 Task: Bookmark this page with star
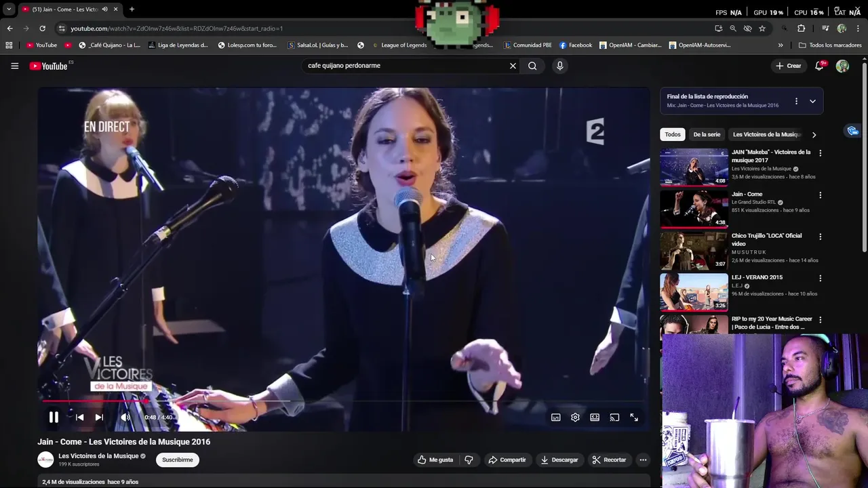pos(762,28)
